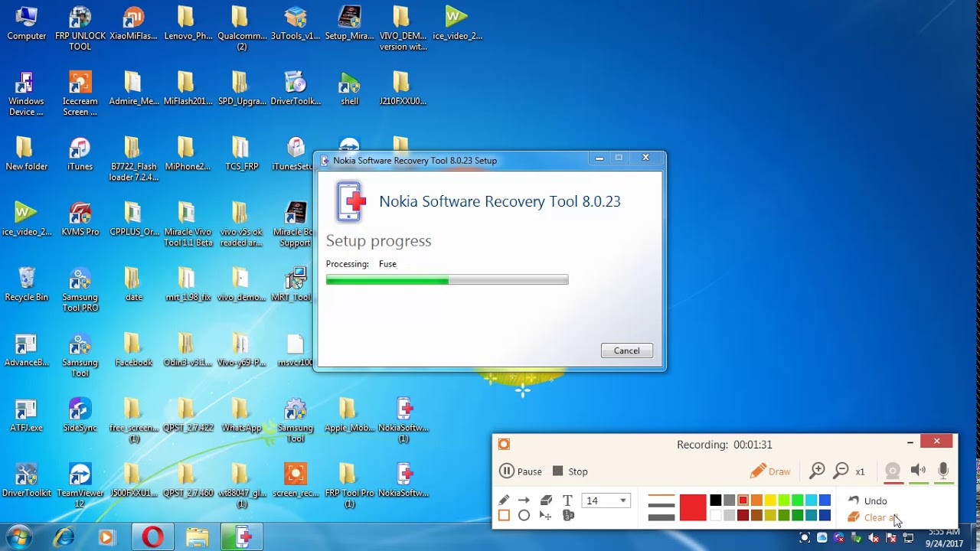Toggle the microphone in recorder panel
The width and height of the screenshot is (980, 551).
[x=943, y=471]
